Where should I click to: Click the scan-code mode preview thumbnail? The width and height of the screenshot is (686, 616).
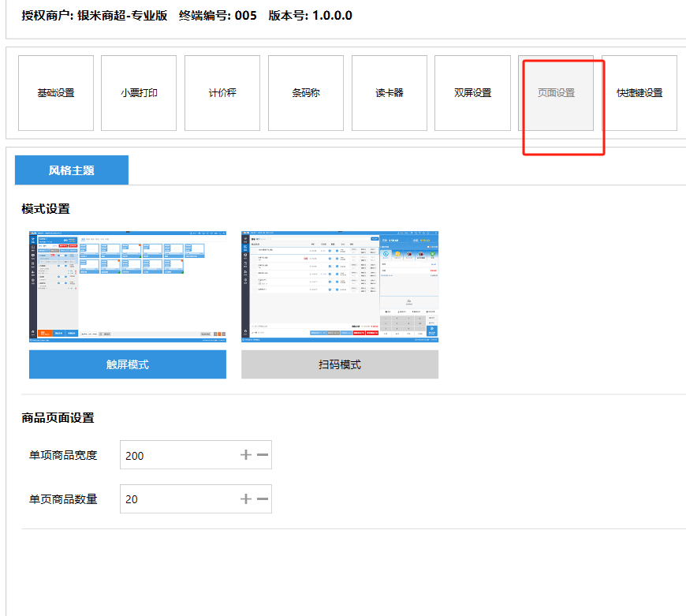point(340,286)
